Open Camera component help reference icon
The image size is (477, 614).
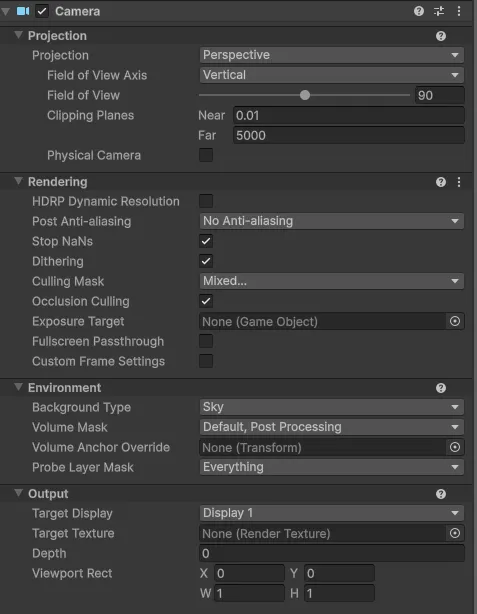419,11
